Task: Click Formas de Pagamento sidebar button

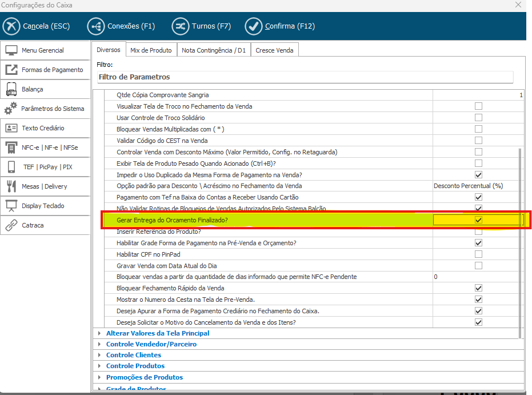Action: tap(45, 70)
